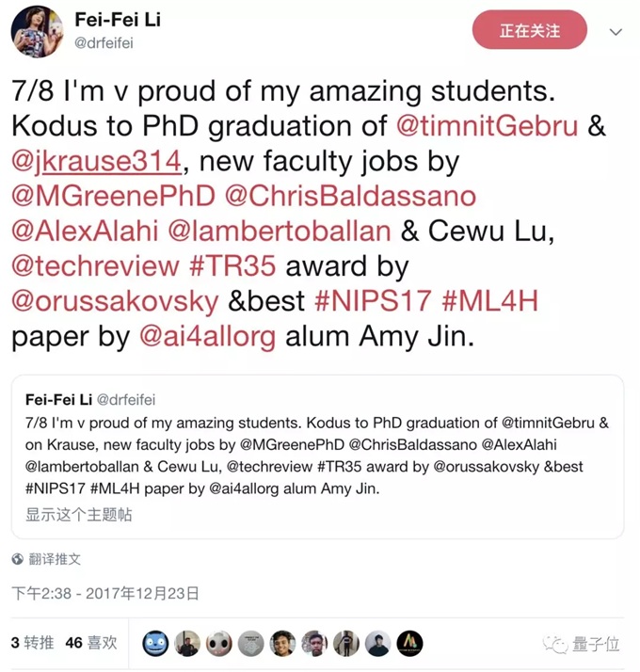The height and width of the screenshot is (672, 640).
Task: View the 3 转推 retweets list
Action: coord(32,643)
